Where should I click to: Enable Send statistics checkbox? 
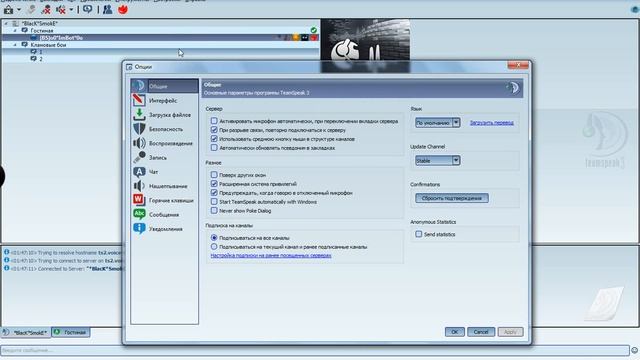(418, 234)
